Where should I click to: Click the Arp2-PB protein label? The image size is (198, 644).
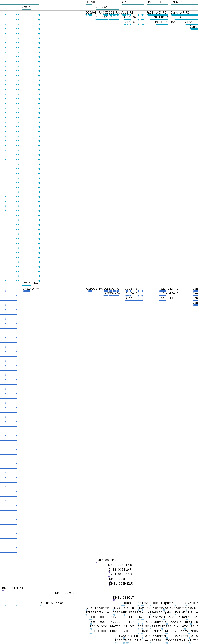pos(131,289)
